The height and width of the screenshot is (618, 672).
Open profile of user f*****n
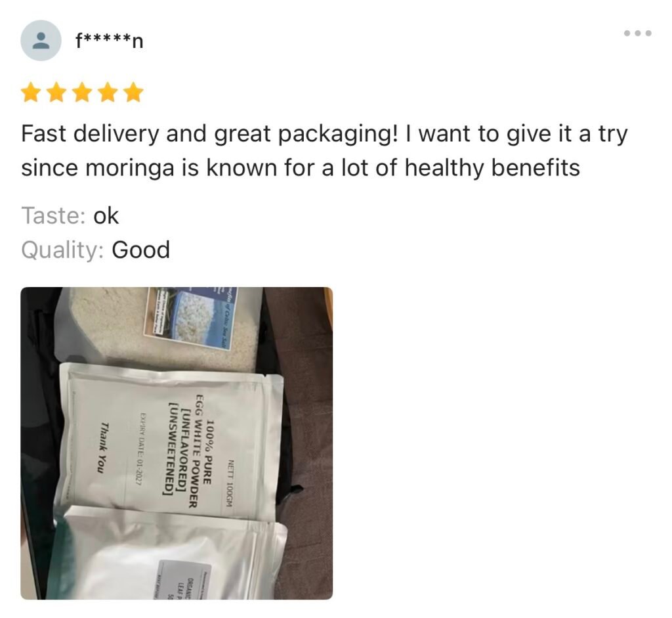110,41
